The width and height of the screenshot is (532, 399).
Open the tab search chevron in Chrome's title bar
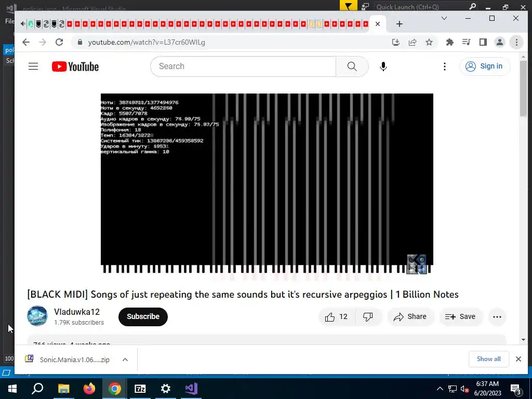tap(444, 18)
